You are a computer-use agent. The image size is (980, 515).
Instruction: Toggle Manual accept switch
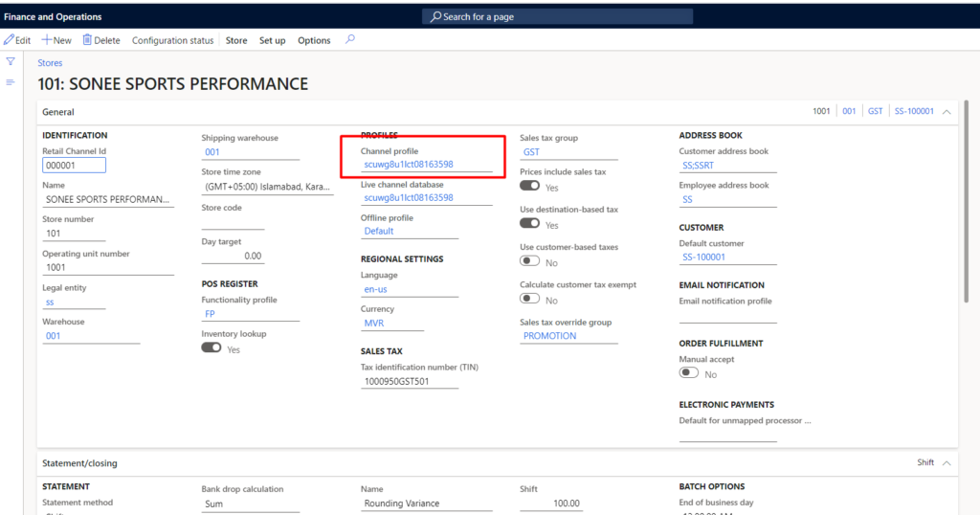(689, 372)
